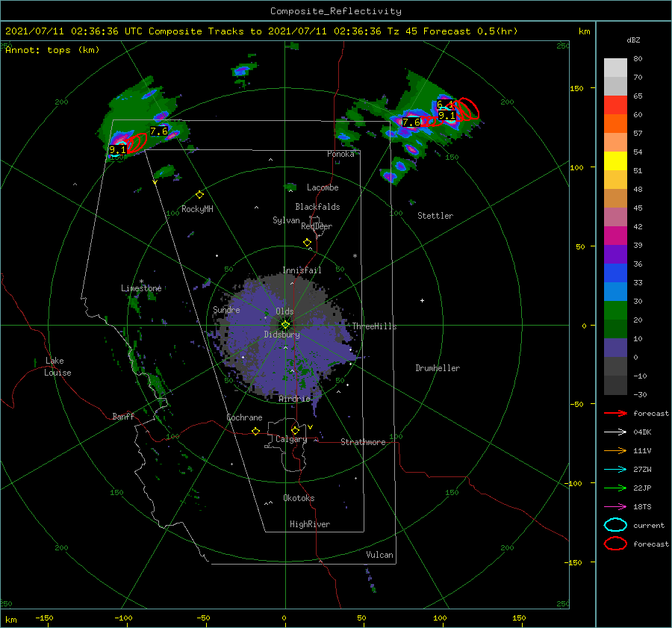This screenshot has width=672, height=628.
Task: Click the Ponoka town label
Action: coord(340,154)
